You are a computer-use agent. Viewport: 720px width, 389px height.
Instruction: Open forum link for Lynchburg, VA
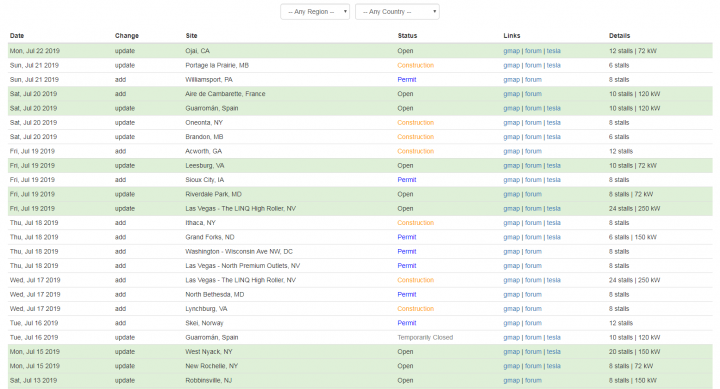pyautogui.click(x=533, y=309)
